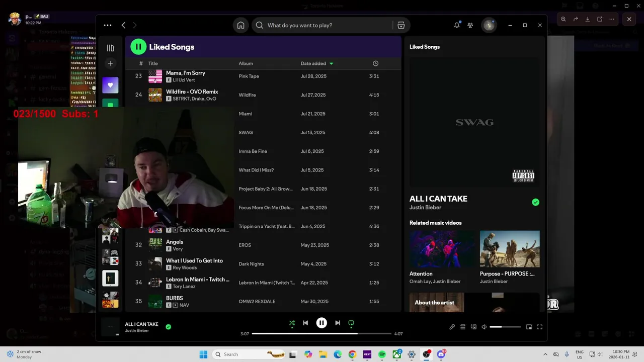Go forward in Spotify navigation
This screenshot has height=362, width=644.
(x=134, y=25)
